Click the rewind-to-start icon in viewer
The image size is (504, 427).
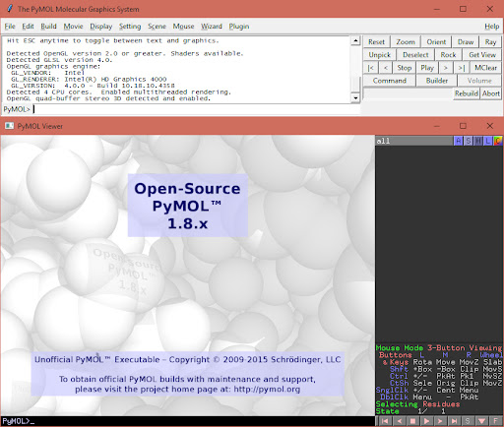pos(385,421)
